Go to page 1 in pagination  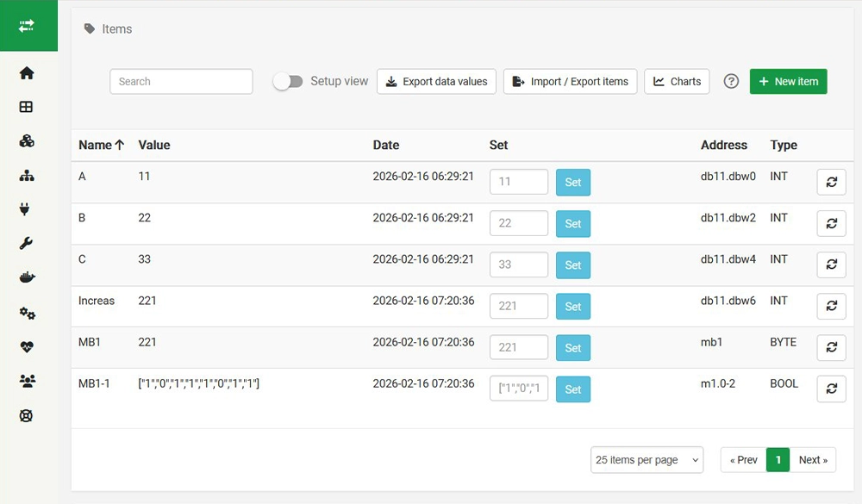tap(778, 459)
